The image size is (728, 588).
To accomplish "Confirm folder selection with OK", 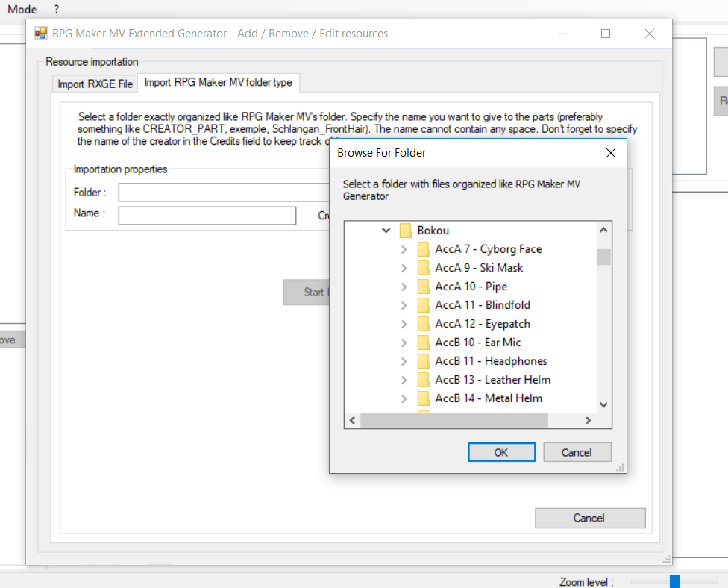I will click(501, 452).
